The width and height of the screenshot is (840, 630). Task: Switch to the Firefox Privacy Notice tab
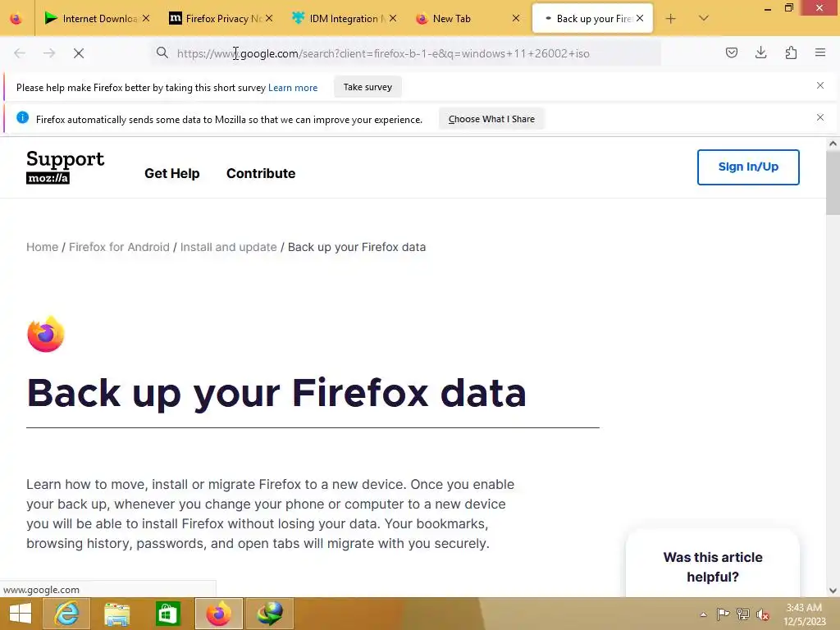pos(220,19)
